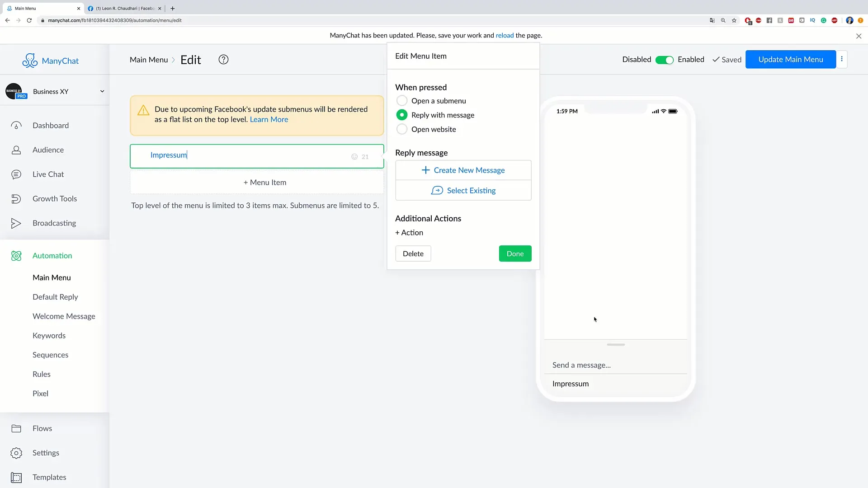Click the three-dot more options menu
868x488 pixels.
(x=842, y=59)
